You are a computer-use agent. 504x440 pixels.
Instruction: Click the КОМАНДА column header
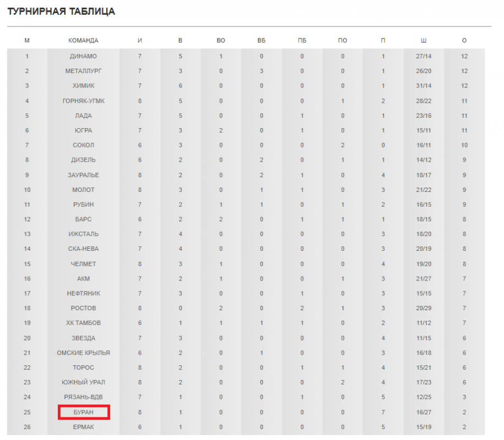(83, 41)
